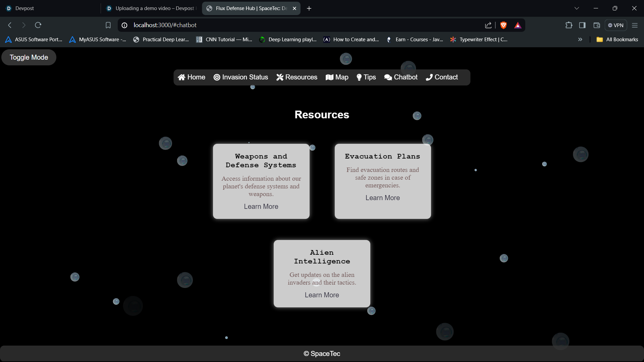This screenshot has width=644, height=362.
Task: Open the Brave Wallet icon
Action: 596,25
